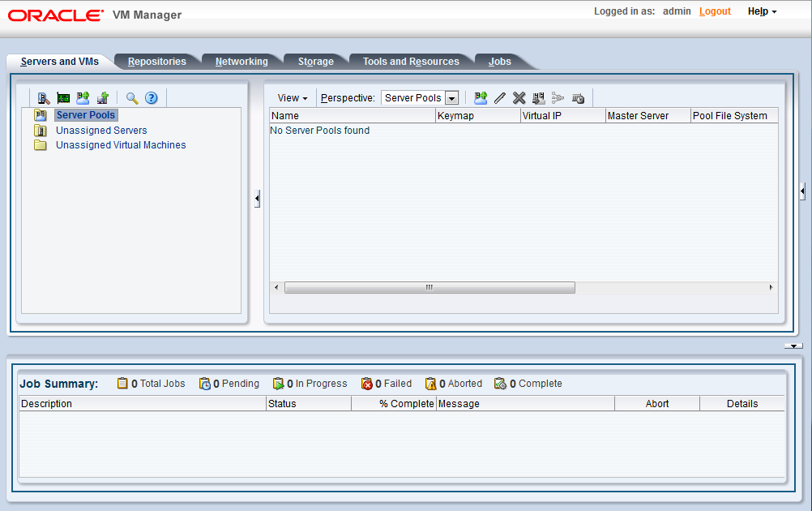Click the Logout link
Screen dimensions: 812x511
point(714,11)
